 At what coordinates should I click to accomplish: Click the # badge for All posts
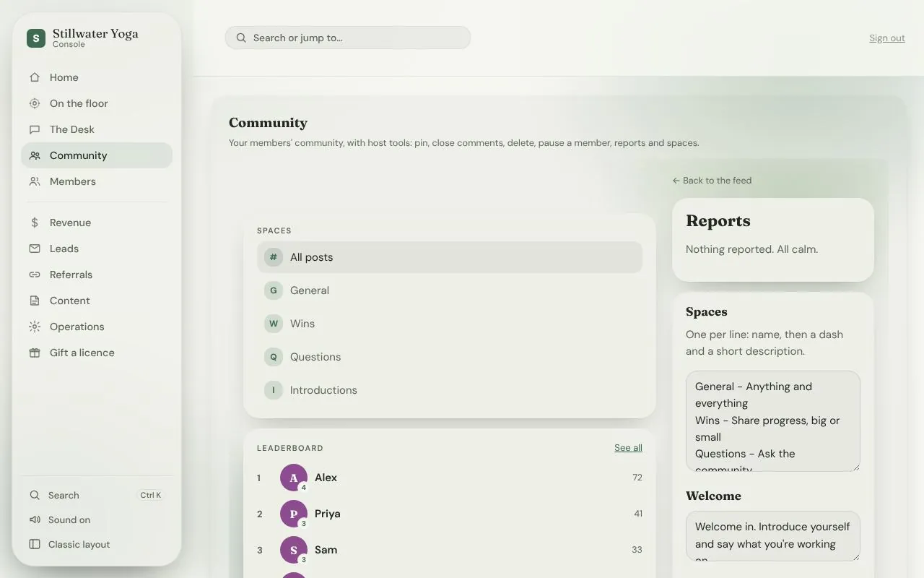tap(274, 257)
